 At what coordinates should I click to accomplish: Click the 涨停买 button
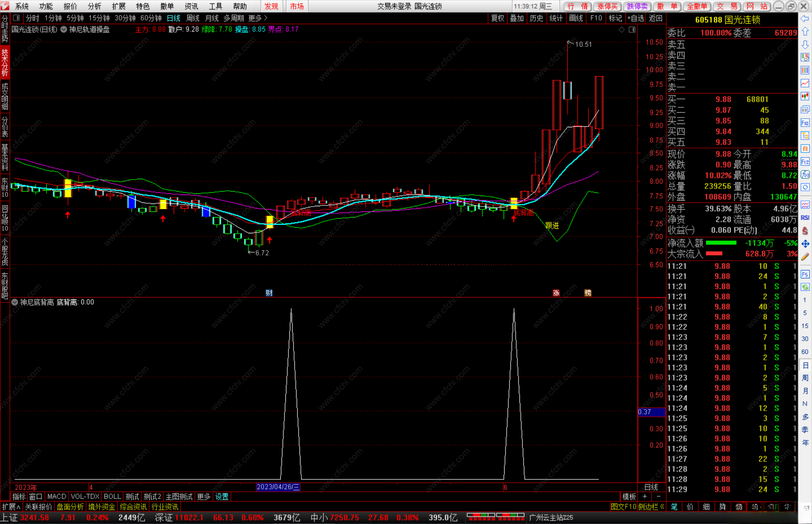tap(607, 6)
